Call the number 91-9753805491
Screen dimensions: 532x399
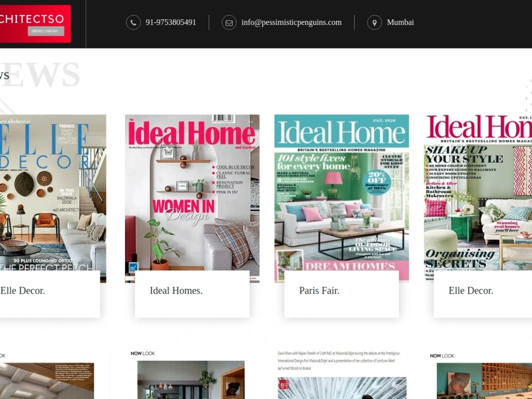click(171, 22)
